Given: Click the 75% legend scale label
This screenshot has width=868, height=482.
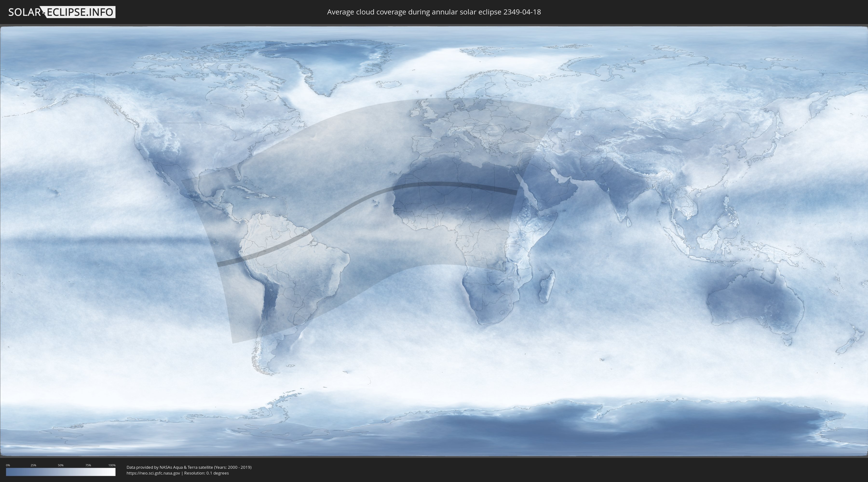Looking at the screenshot, I should (88, 465).
